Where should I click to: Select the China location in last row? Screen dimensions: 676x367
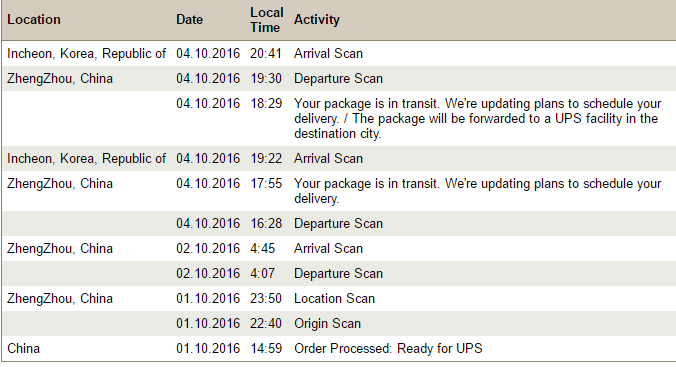(23, 348)
